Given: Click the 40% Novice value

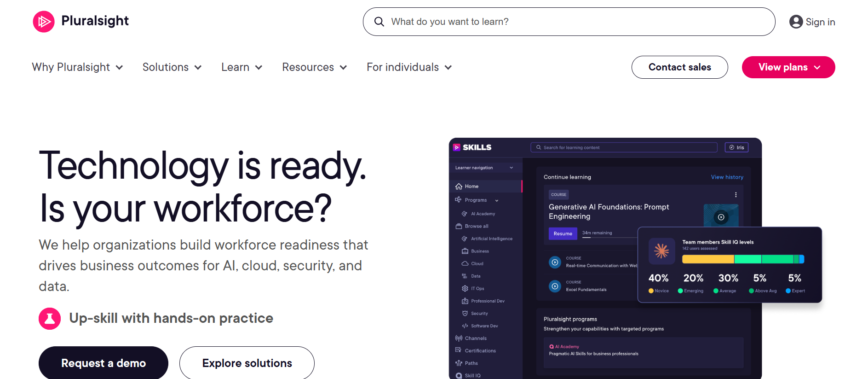Looking at the screenshot, I should coord(658,278).
